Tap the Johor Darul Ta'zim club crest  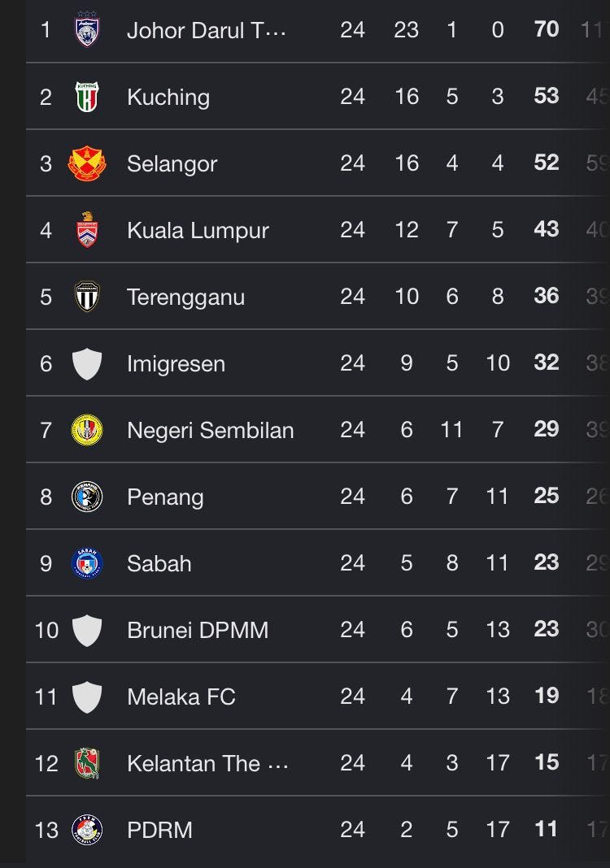pyautogui.click(x=87, y=28)
